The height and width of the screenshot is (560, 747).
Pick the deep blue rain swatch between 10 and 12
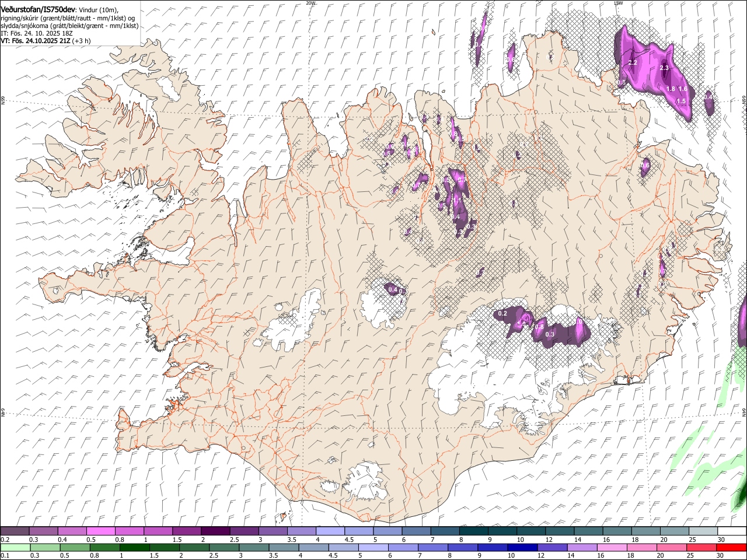pyautogui.click(x=523, y=547)
